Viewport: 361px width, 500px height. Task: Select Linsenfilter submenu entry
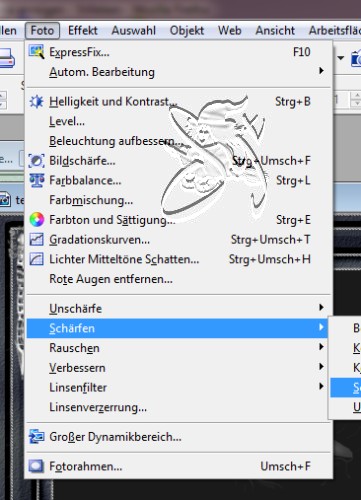(180, 387)
